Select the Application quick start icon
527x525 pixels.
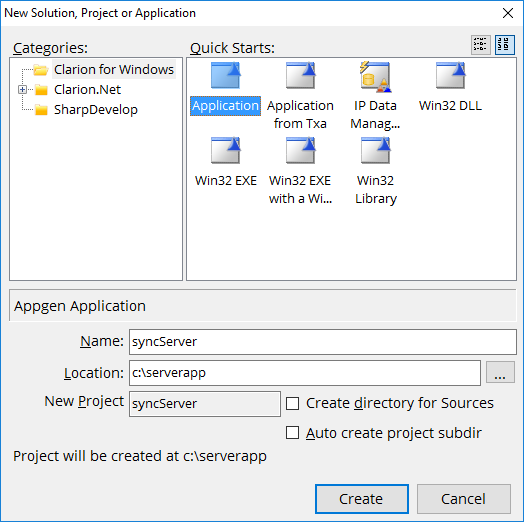tap(226, 76)
